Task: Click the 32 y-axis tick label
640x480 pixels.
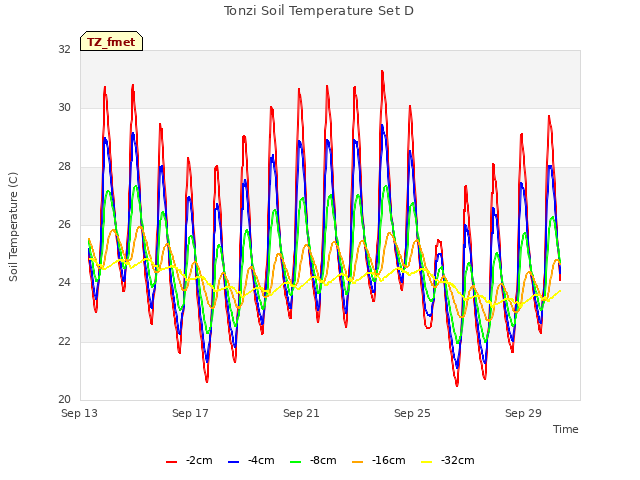Action: [64, 49]
